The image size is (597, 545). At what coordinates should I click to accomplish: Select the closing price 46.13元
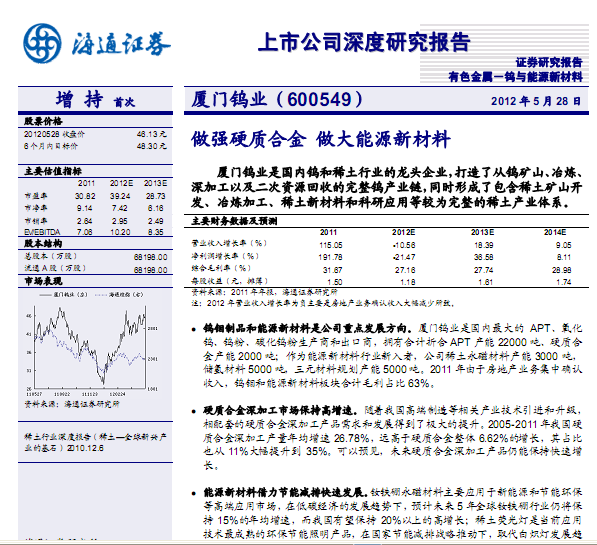pyautogui.click(x=152, y=134)
